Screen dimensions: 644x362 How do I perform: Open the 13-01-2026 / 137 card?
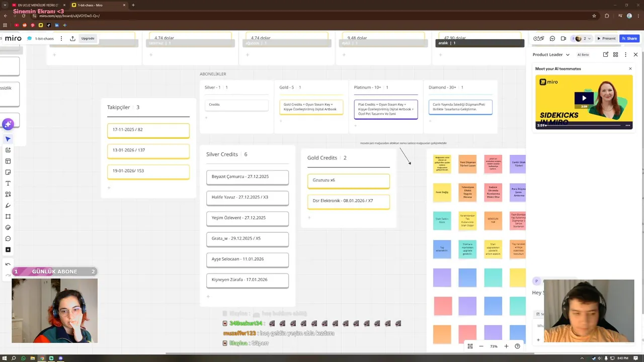pos(148,151)
